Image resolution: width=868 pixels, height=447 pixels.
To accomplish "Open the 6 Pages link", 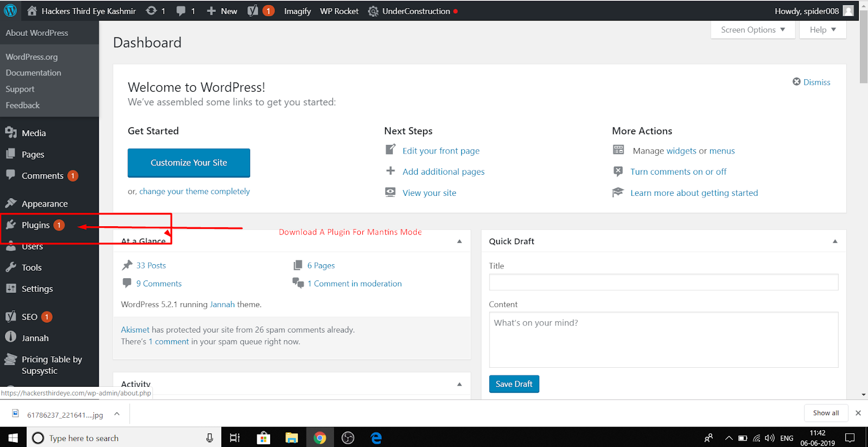I will [x=321, y=265].
